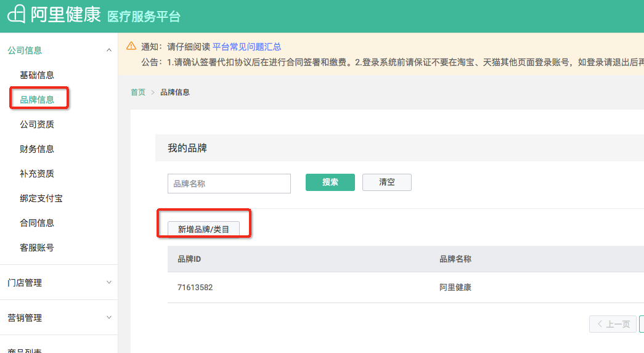Click the breadcrumb separator arrow after 首页

(x=153, y=92)
